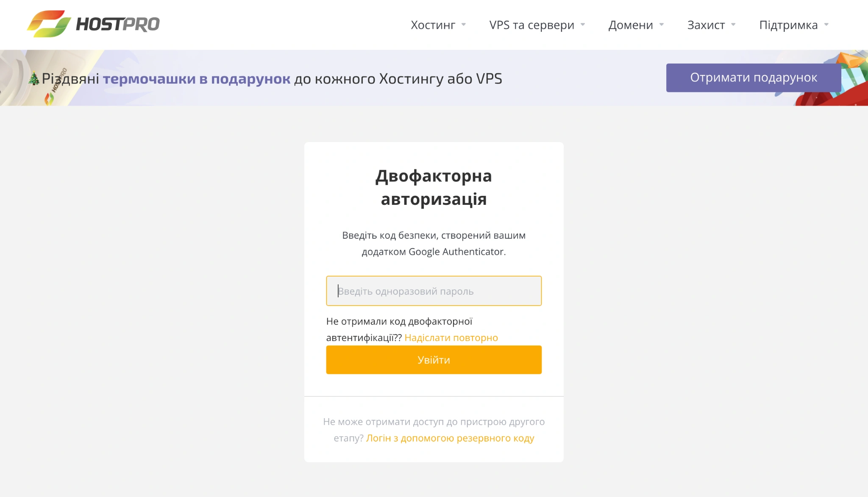The width and height of the screenshot is (868, 497).
Task: Click the Логін з допомогою резервного коду link
Action: (450, 438)
